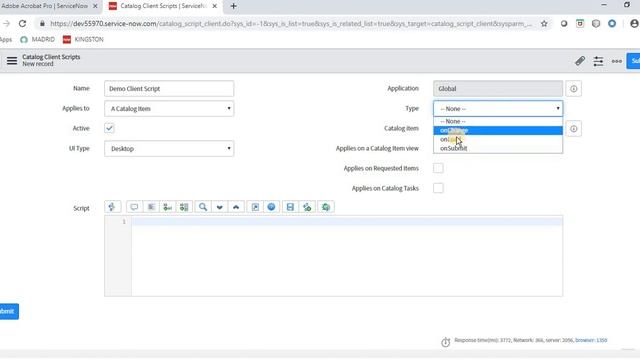This screenshot has height=360, width=640.
Task: Uncheck the Active checkbox
Action: tap(109, 128)
